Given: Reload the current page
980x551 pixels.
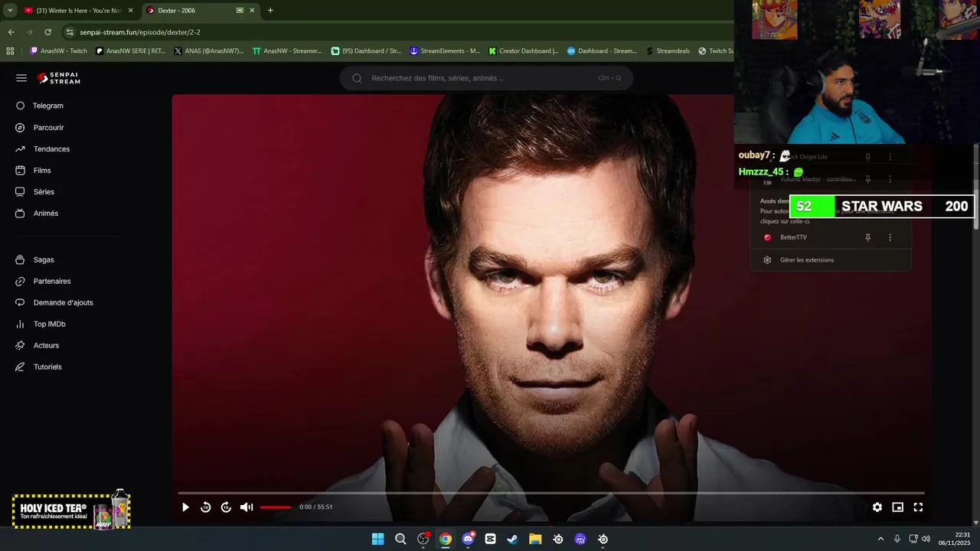Looking at the screenshot, I should pos(48,32).
